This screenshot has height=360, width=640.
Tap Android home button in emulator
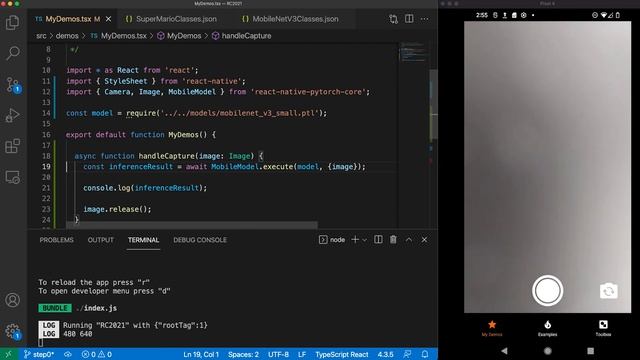click(x=547, y=351)
